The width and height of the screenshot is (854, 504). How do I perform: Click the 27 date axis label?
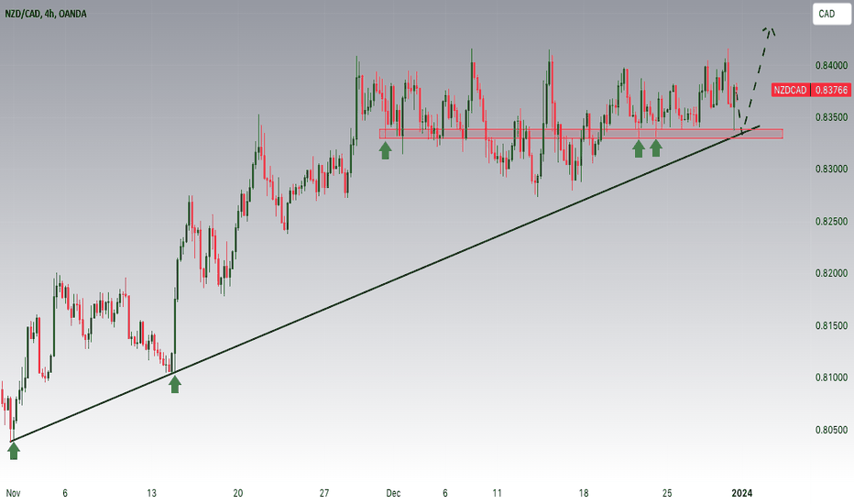[324, 493]
